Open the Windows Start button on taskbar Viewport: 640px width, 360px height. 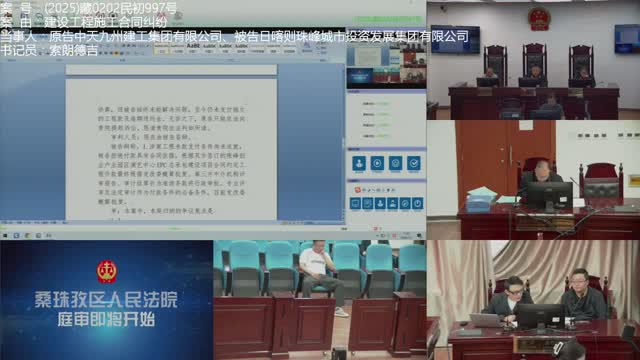click(x=5, y=236)
